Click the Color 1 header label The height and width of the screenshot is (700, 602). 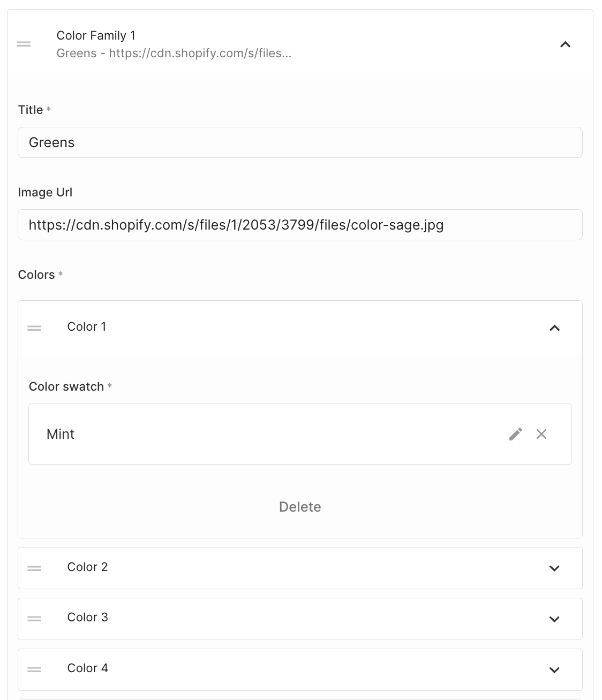87,326
